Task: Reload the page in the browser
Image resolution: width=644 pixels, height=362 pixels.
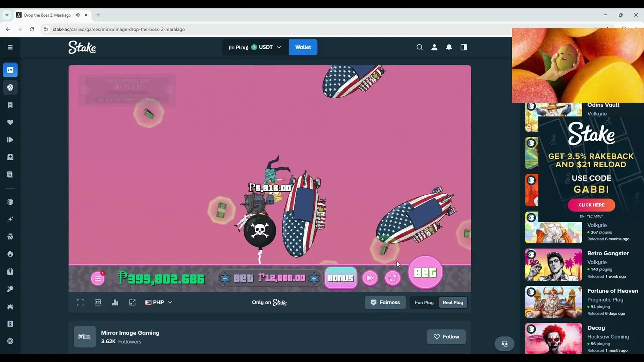Action: point(32,29)
